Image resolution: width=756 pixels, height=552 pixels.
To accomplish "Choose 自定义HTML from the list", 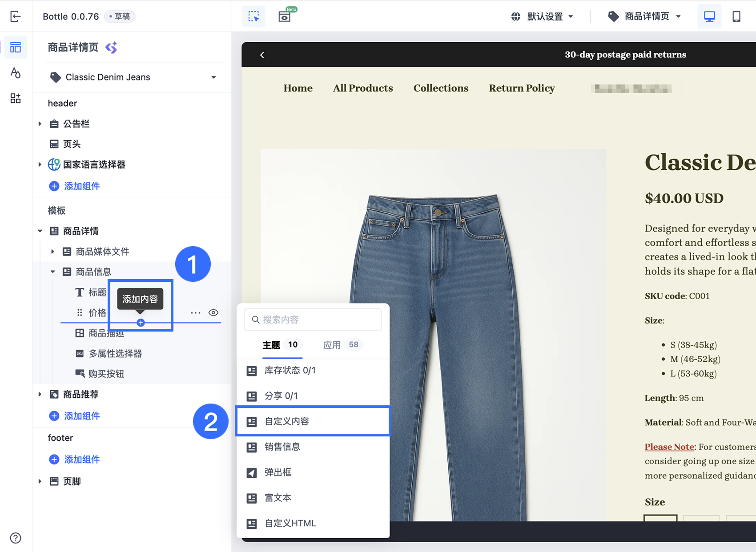I will click(313, 524).
